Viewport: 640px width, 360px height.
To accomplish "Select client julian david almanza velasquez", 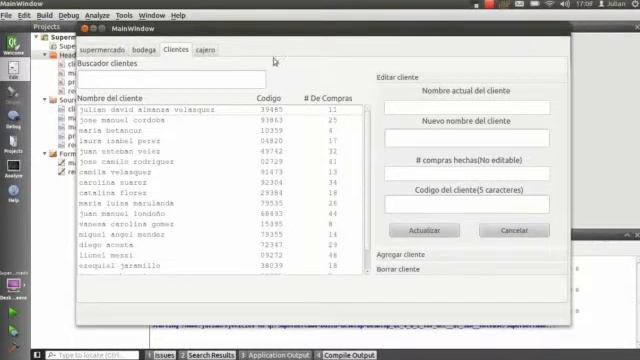I will point(220,109).
